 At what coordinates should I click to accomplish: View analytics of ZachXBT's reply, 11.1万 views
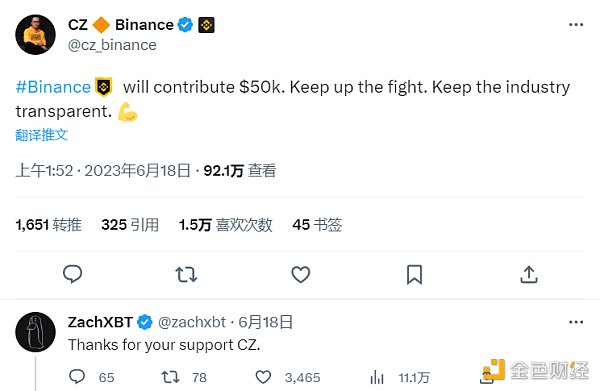coord(400,378)
